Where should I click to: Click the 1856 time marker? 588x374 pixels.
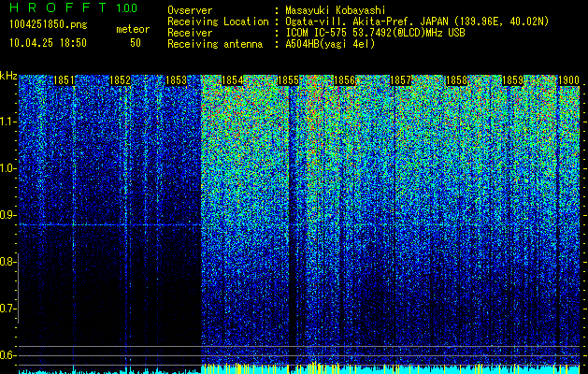coord(344,80)
